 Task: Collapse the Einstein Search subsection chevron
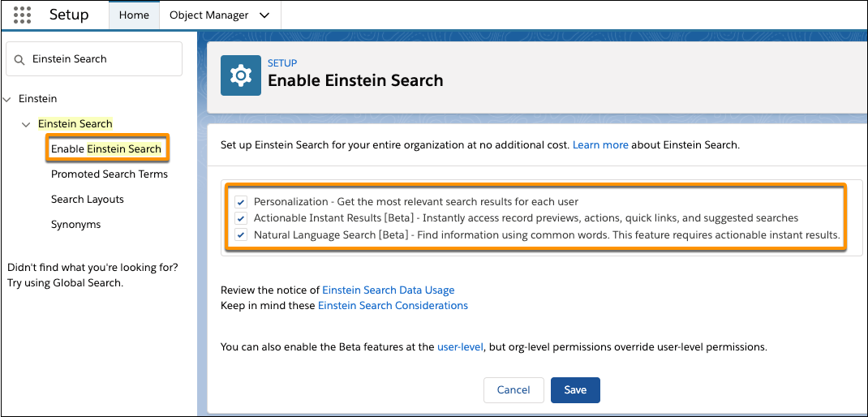point(26,125)
